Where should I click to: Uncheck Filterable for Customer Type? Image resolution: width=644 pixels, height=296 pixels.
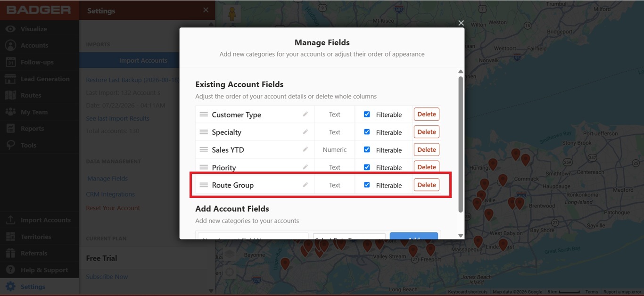coord(367,114)
